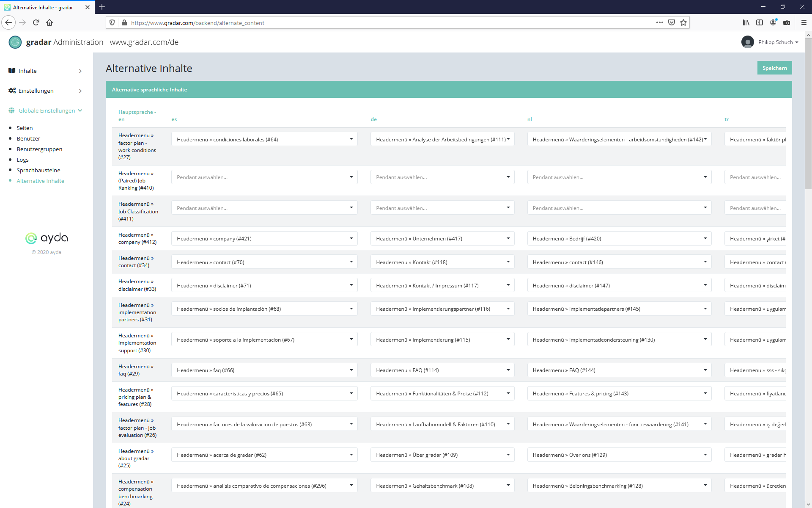This screenshot has height=508, width=812.
Task: Click the Speichern button
Action: (x=774, y=68)
